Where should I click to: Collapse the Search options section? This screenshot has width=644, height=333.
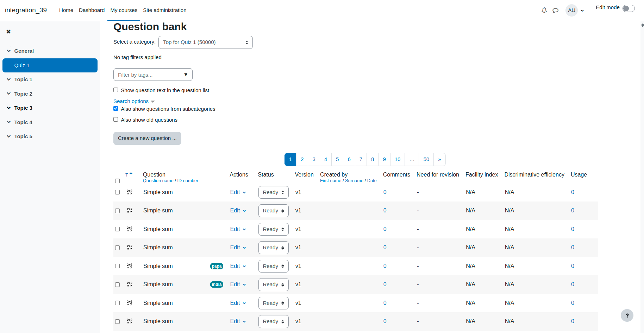[134, 101]
